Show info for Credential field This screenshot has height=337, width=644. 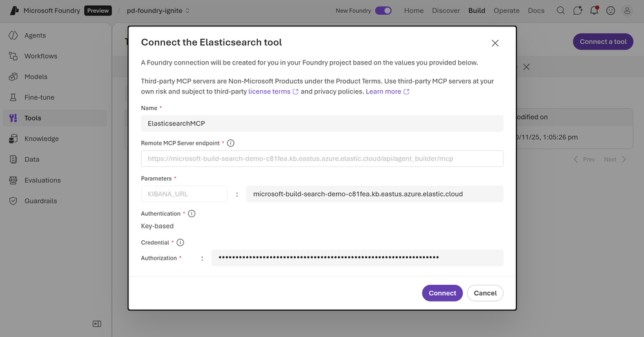181,242
